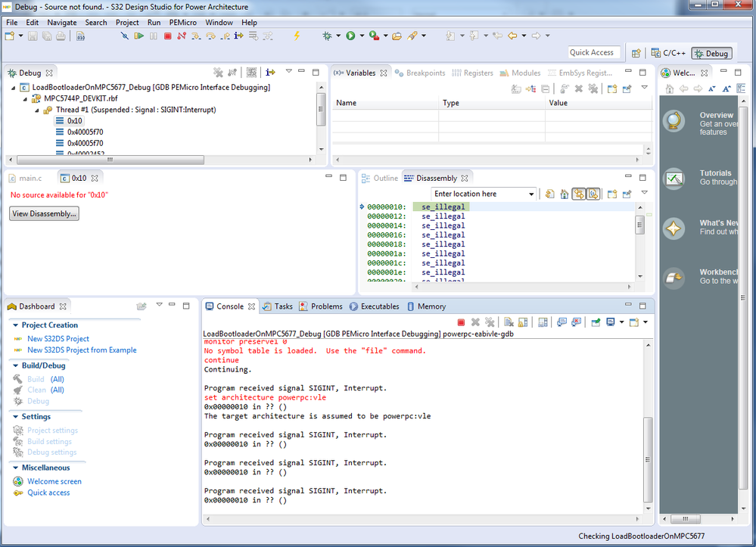
Task: Click the Step Into toolbar icon
Action: (196, 36)
